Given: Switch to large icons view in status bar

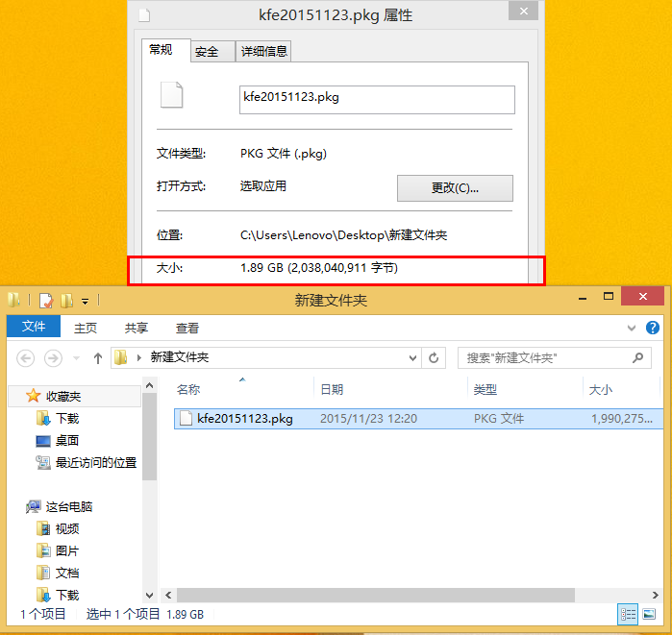Looking at the screenshot, I should (x=649, y=615).
